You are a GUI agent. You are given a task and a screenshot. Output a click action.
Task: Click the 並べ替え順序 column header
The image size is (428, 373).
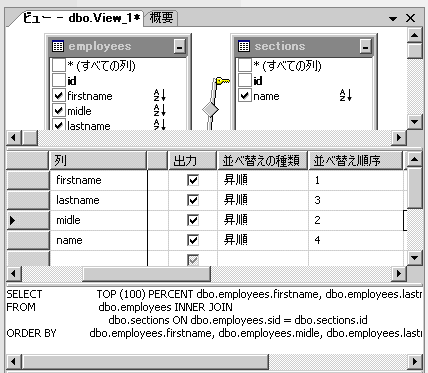pos(356,161)
